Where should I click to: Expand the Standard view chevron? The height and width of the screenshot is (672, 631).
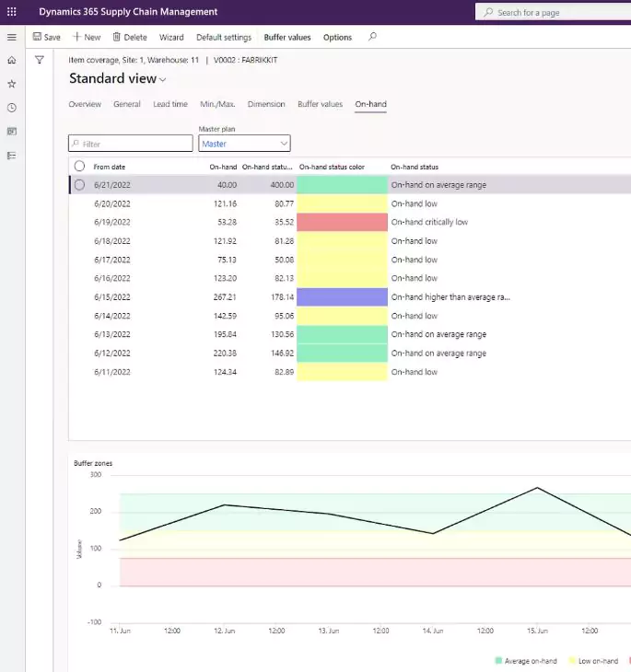coord(162,80)
